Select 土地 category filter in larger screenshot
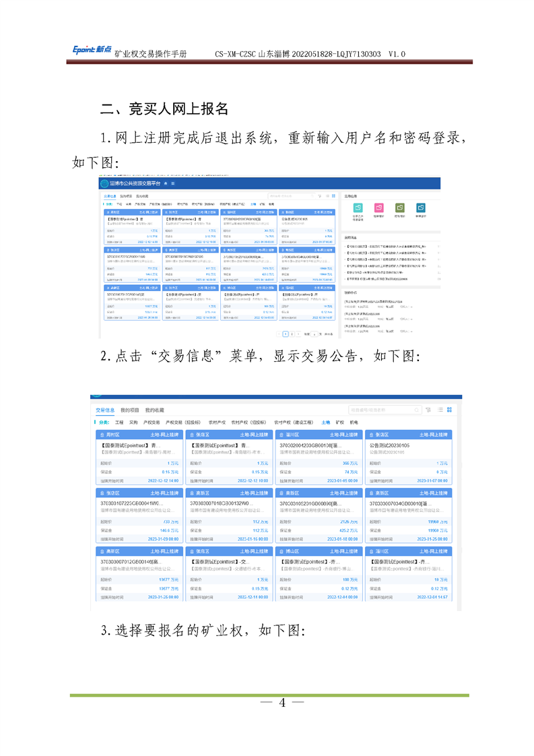 click(x=326, y=422)
